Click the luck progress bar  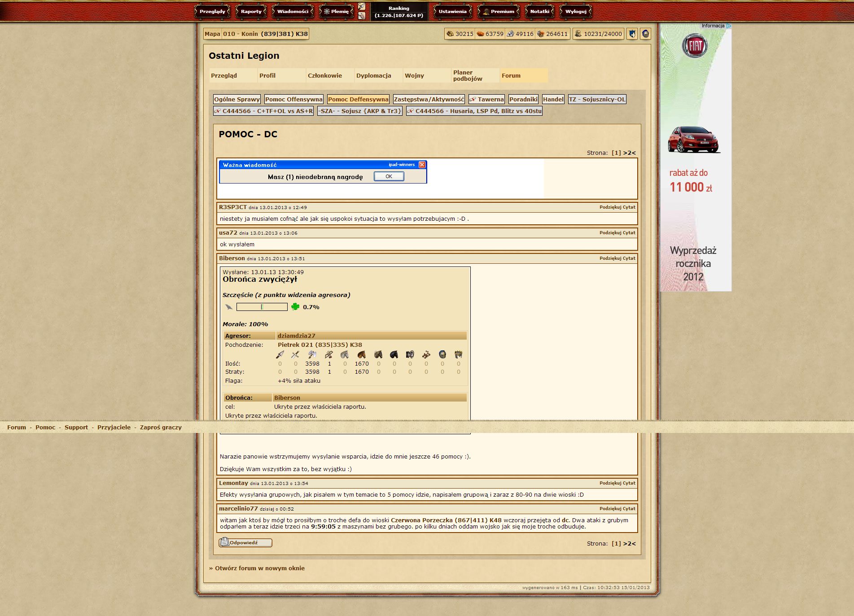(x=262, y=307)
